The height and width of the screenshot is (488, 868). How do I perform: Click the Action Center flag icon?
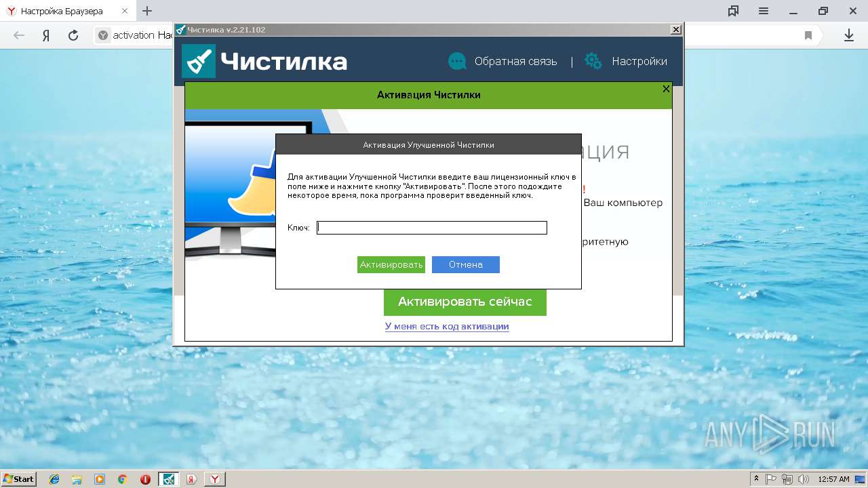(x=771, y=479)
